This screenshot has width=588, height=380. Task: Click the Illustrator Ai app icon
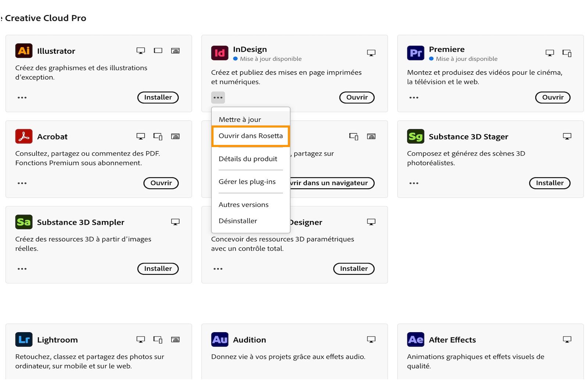(x=24, y=51)
